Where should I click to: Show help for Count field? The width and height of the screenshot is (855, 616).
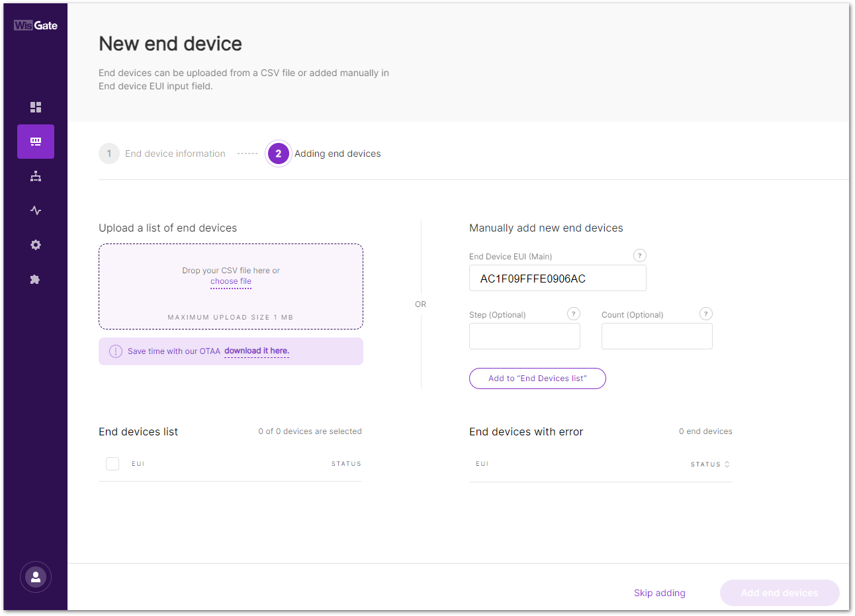point(706,314)
